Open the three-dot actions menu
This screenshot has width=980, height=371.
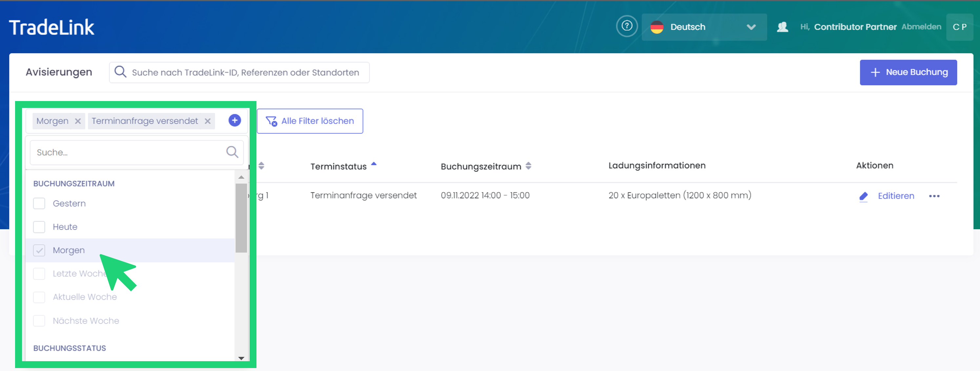click(x=934, y=196)
